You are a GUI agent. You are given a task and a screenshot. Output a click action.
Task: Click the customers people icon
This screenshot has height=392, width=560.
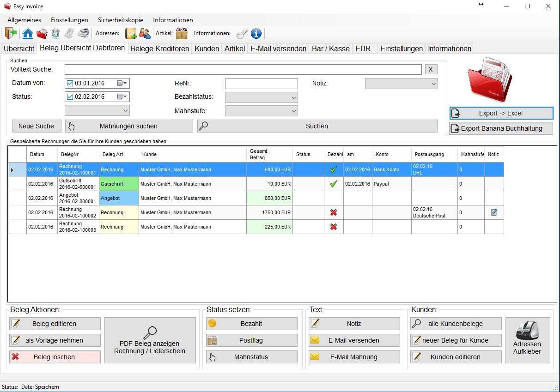click(145, 33)
